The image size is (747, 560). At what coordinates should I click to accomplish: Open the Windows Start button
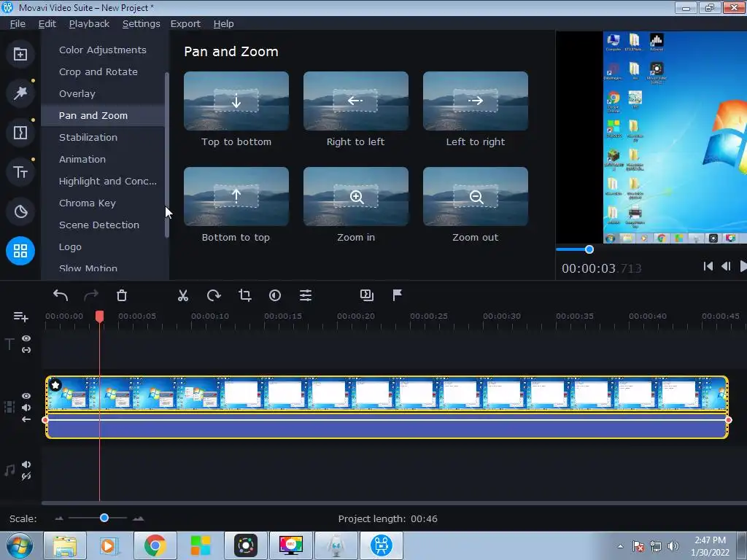click(20, 545)
